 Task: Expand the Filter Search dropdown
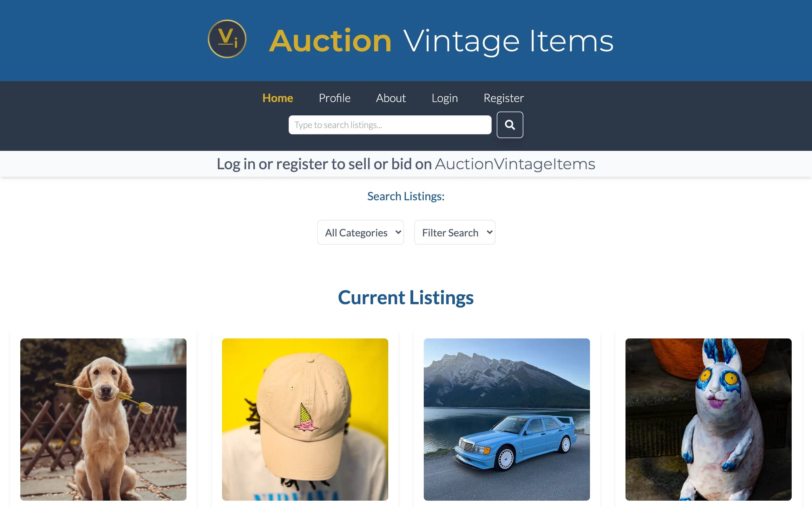point(455,232)
